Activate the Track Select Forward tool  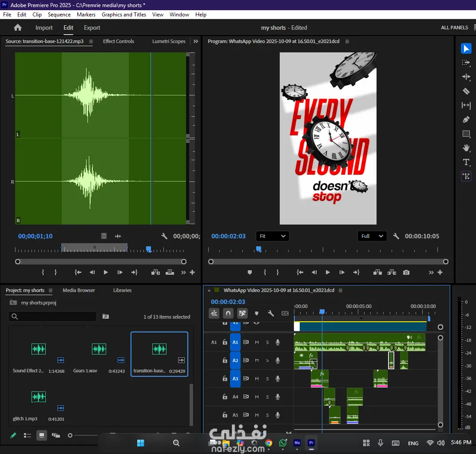coord(466,63)
